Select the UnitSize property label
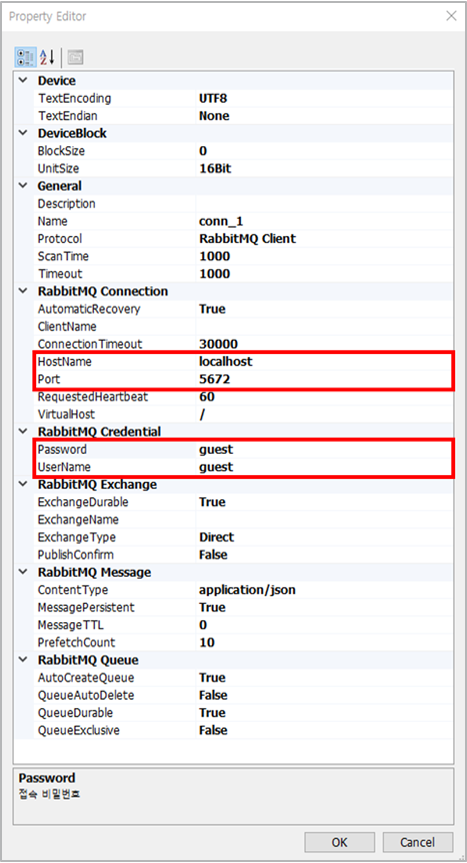Viewport: 467px width, 863px height. (x=58, y=168)
